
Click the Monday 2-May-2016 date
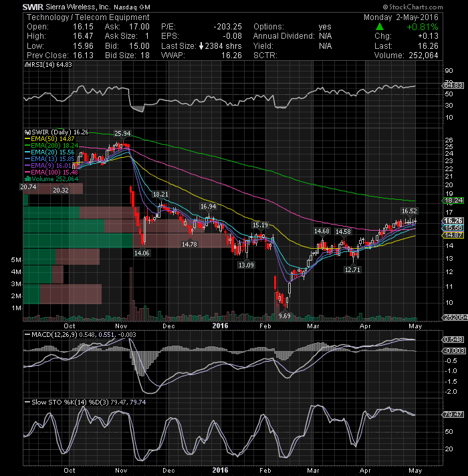point(401,17)
